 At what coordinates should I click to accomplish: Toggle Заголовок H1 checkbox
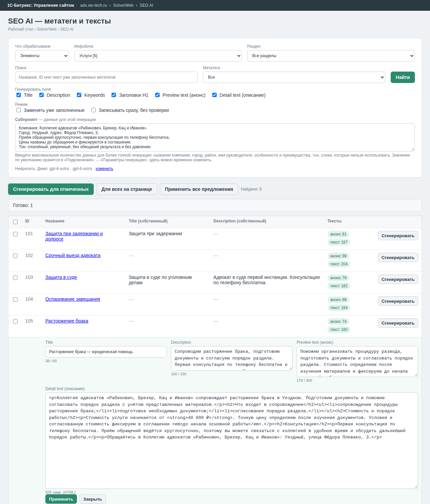114,95
